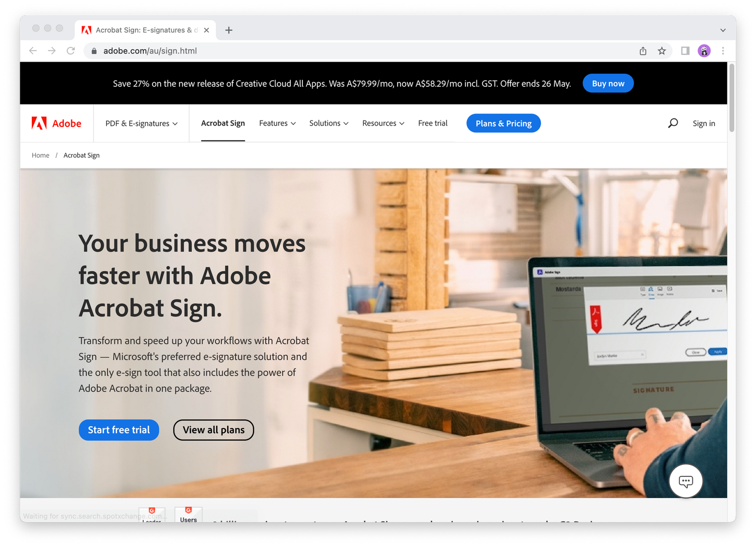Click the Buy now promo button
This screenshot has width=756, height=547.
coord(608,84)
